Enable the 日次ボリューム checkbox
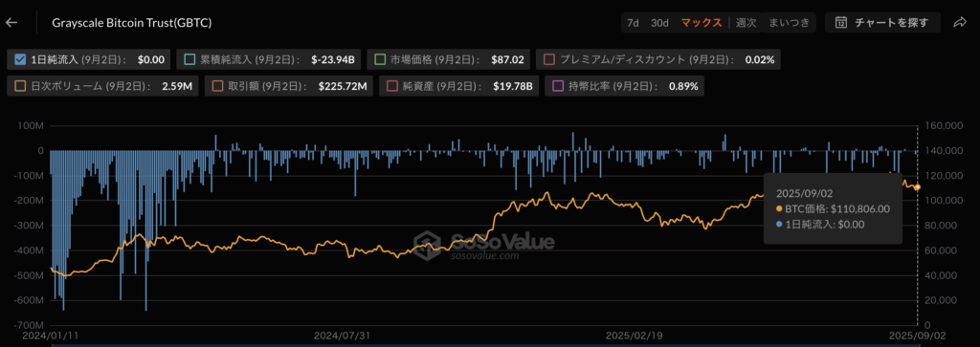 coord(20,85)
